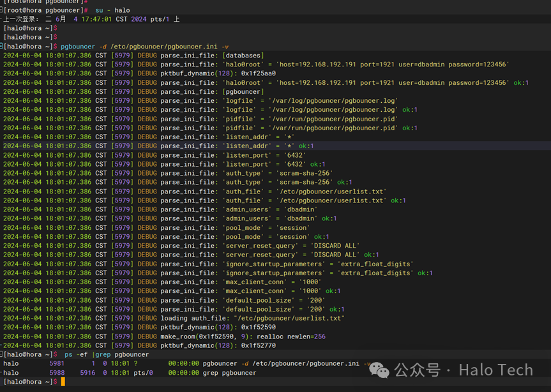Click the WeChat logo icon in watermark
The height and width of the screenshot is (392, 551).
click(379, 370)
